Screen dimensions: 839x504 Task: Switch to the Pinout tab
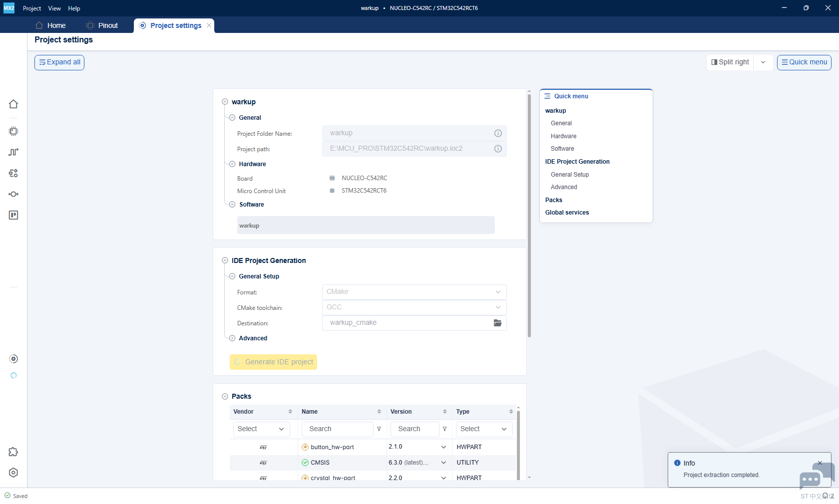click(x=102, y=25)
